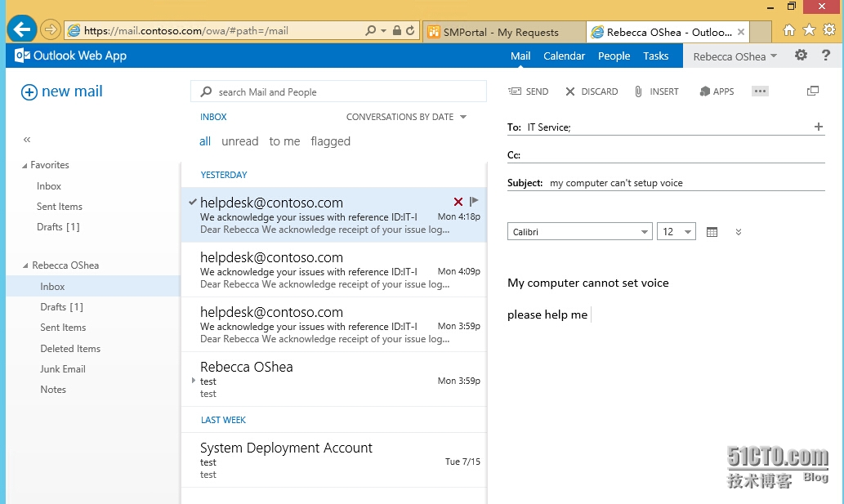Screen dimensions: 844x504
Task: Open Sent Items under Favorites
Action: [x=59, y=207]
